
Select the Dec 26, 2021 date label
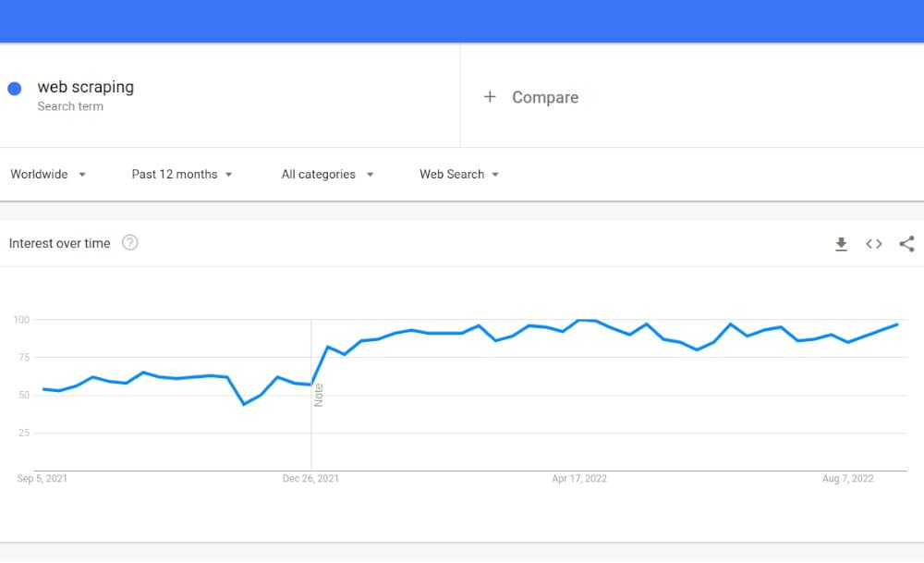[311, 479]
